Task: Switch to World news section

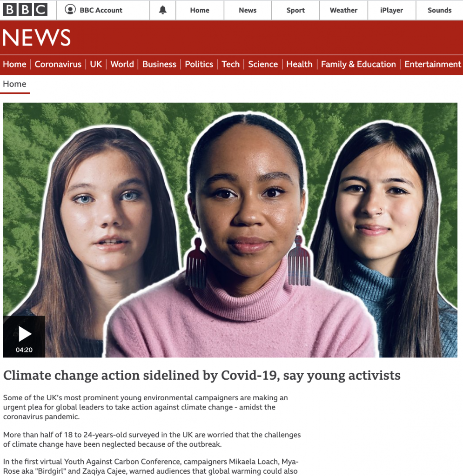Action: coord(122,64)
